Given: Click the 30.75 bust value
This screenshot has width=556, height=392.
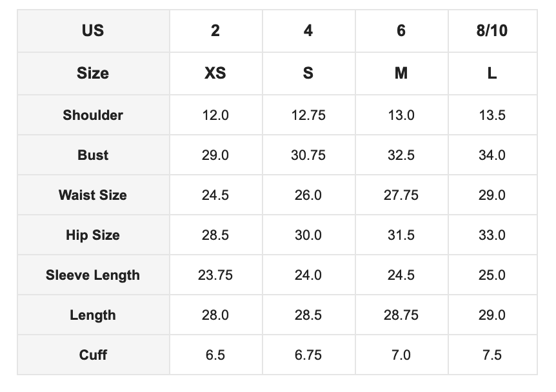Looking at the screenshot, I should pyautogui.click(x=308, y=155).
